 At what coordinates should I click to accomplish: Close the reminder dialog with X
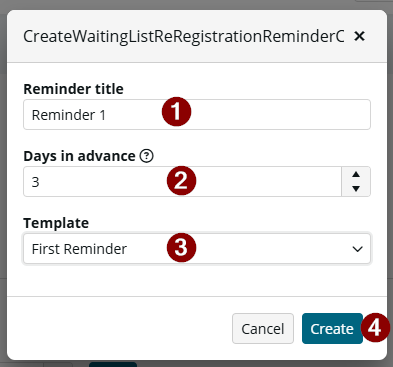coord(359,36)
